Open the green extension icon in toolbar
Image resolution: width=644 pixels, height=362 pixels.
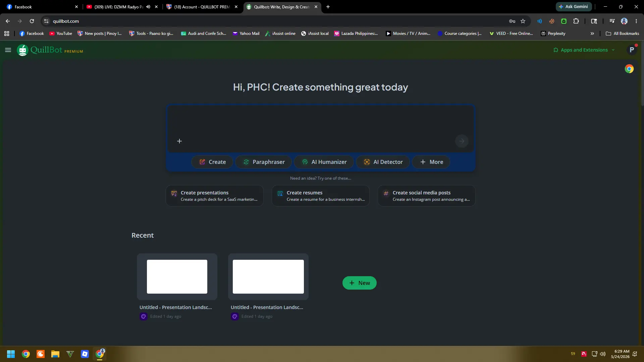(x=564, y=21)
